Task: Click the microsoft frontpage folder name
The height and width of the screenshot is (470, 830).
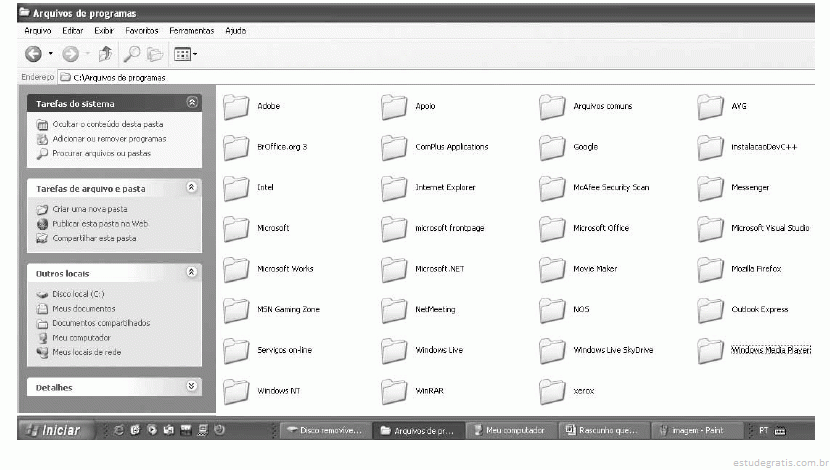Action: click(449, 228)
